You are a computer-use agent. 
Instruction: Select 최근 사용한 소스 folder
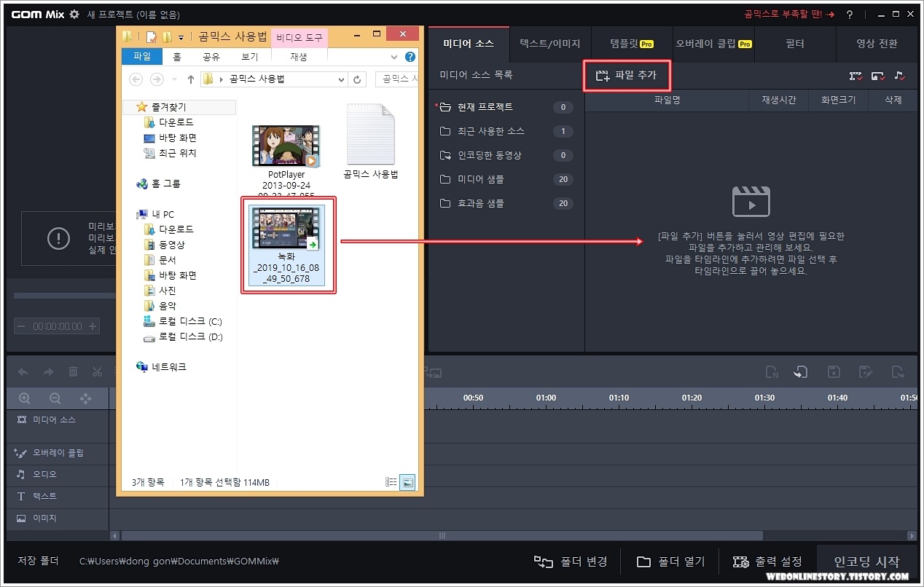[506, 131]
